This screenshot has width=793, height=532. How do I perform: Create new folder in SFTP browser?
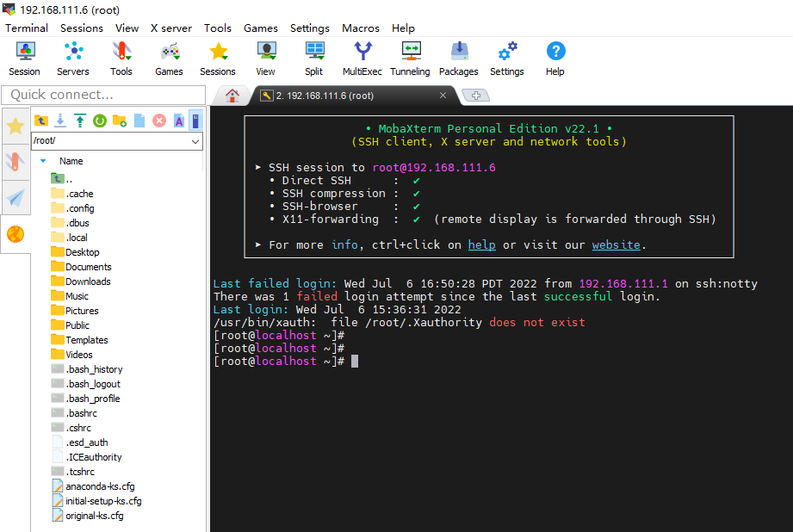click(x=120, y=121)
